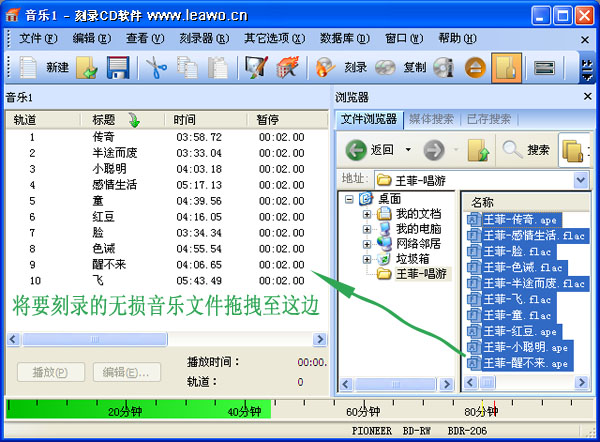This screenshot has width=600, height=442.
Task: Eject the disc with orange eject icon
Action: [475, 67]
